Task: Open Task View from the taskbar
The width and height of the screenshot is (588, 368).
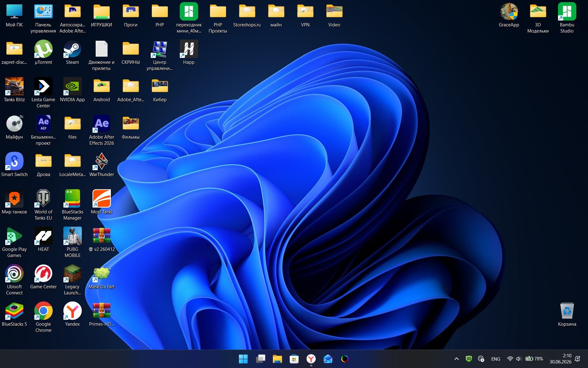Action: [x=260, y=359]
